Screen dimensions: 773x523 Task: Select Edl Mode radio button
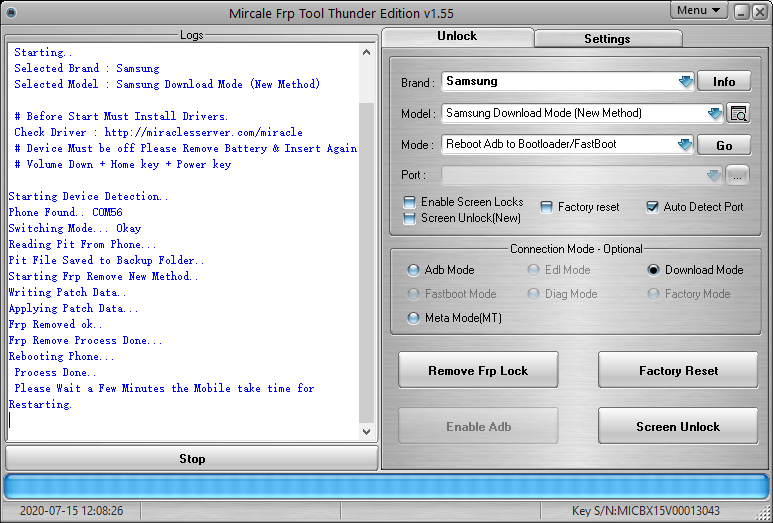point(533,270)
